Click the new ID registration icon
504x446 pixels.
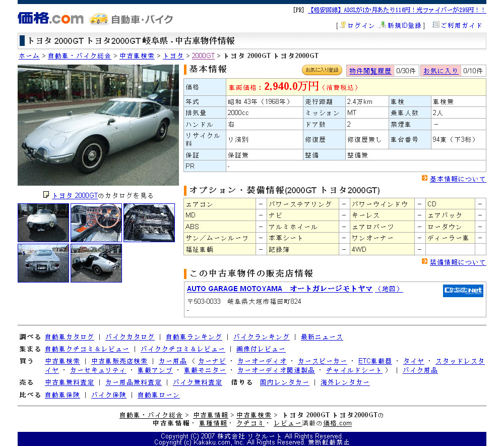383,25
